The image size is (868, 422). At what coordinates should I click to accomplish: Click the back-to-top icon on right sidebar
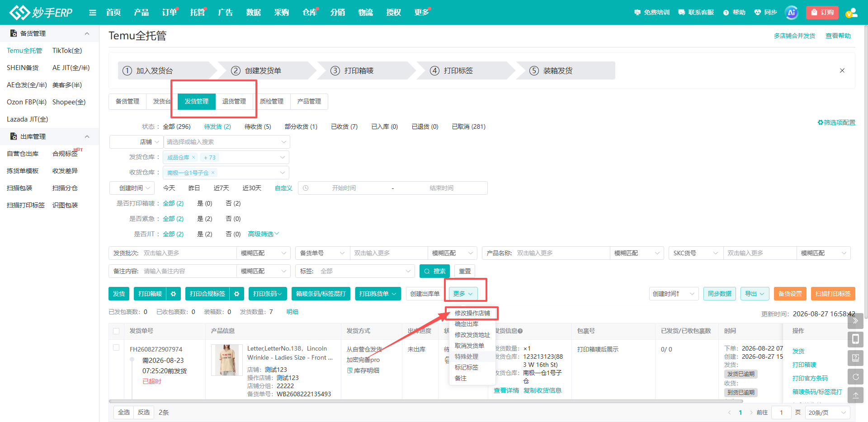point(855,395)
